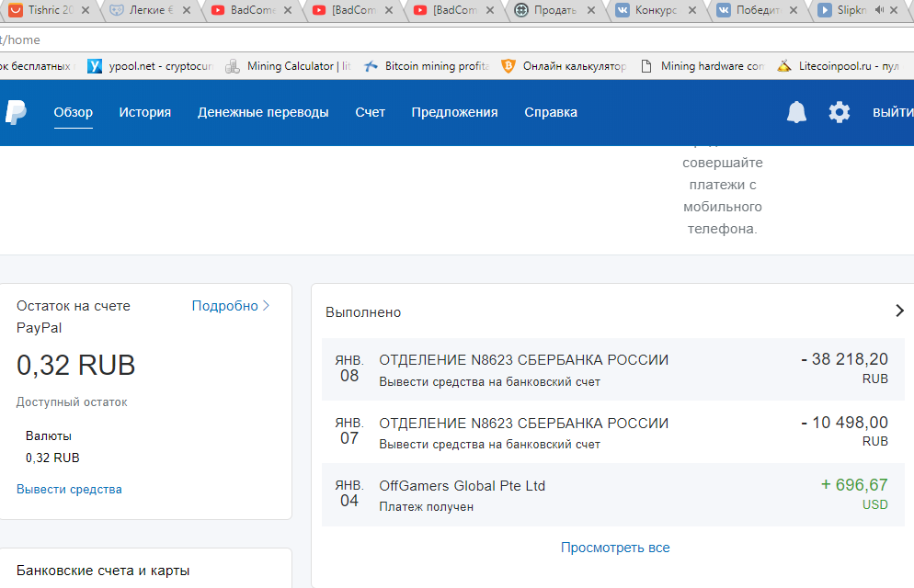Expand the Выполнено section arrow
The width and height of the screenshot is (914, 588).
click(899, 311)
